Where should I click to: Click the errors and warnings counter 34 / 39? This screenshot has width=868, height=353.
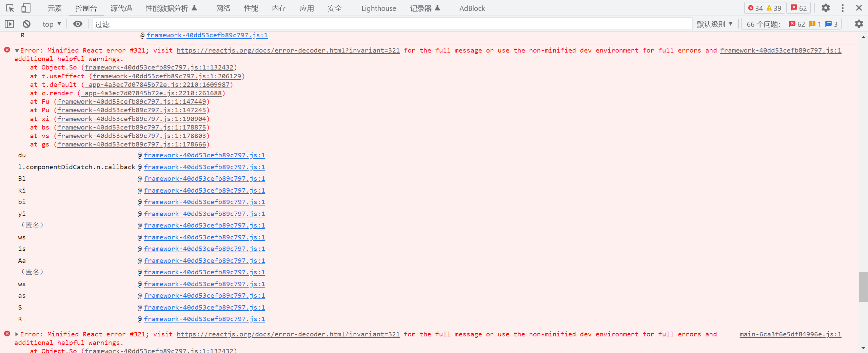click(765, 8)
